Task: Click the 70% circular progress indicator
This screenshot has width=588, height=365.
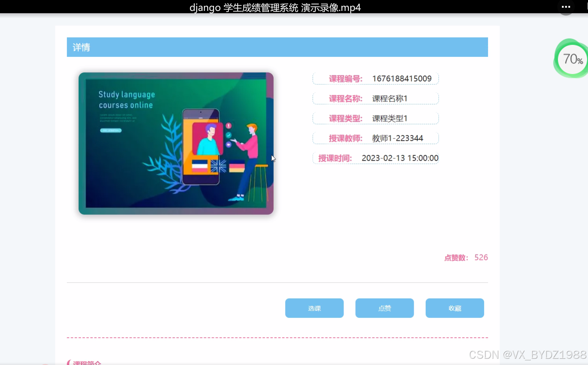Action: tap(572, 59)
